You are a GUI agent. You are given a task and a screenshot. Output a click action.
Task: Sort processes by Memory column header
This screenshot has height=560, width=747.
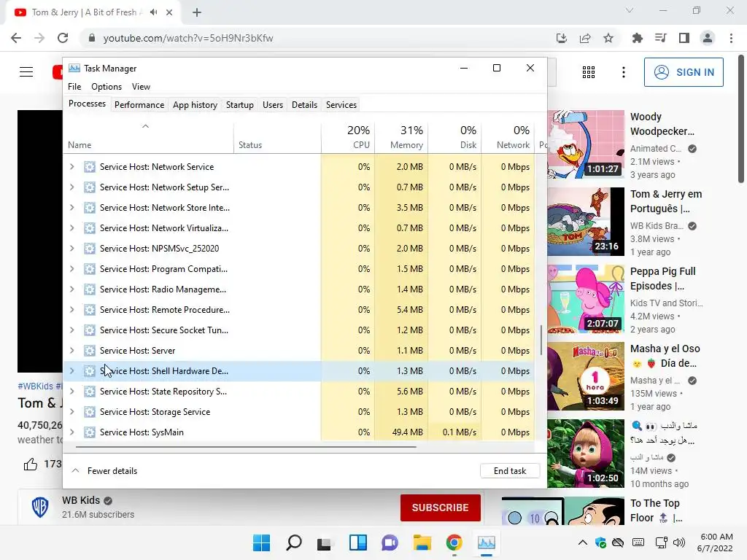(x=401, y=137)
